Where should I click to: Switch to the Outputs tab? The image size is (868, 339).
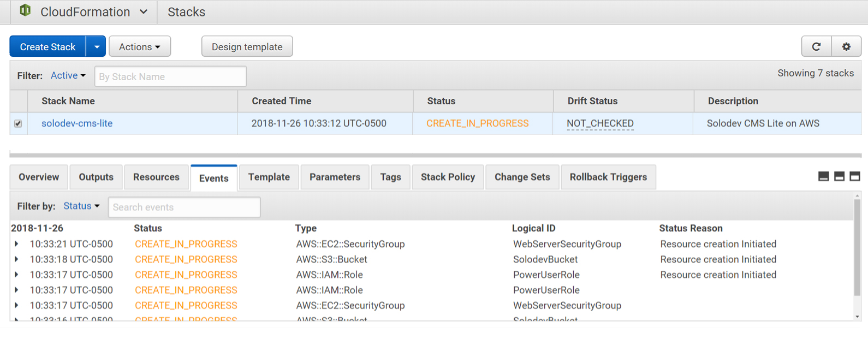[x=96, y=177]
